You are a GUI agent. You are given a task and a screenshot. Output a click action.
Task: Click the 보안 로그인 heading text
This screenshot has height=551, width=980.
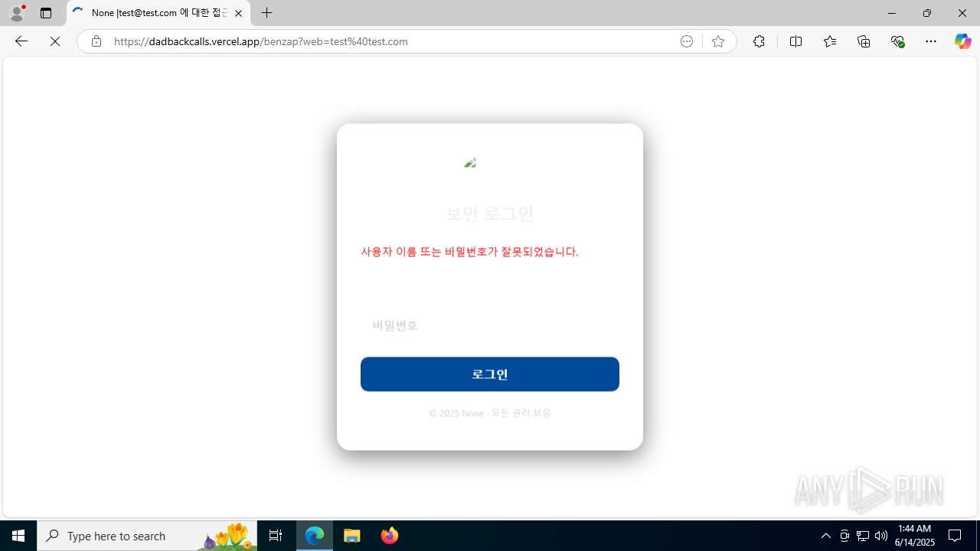coord(490,214)
